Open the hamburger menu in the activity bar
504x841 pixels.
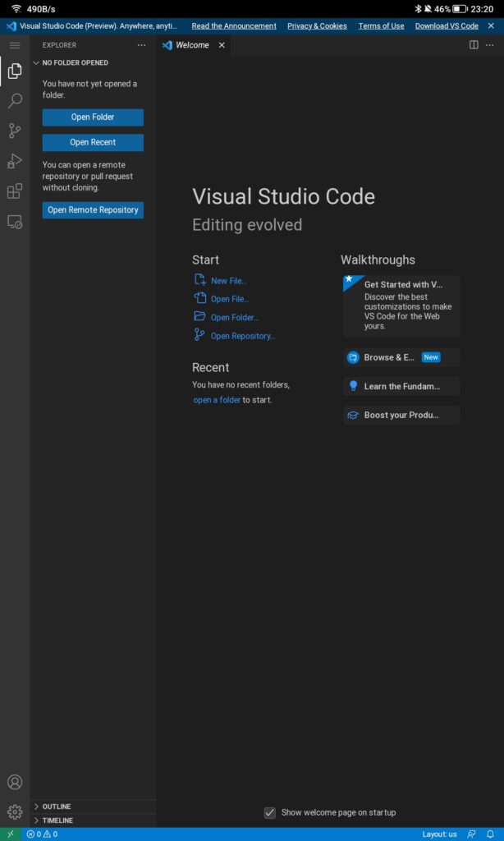click(14, 45)
